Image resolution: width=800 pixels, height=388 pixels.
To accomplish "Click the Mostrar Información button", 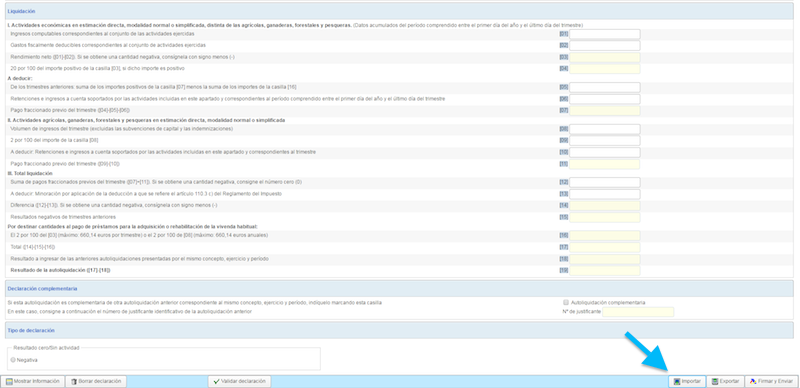I will pyautogui.click(x=33, y=381).
